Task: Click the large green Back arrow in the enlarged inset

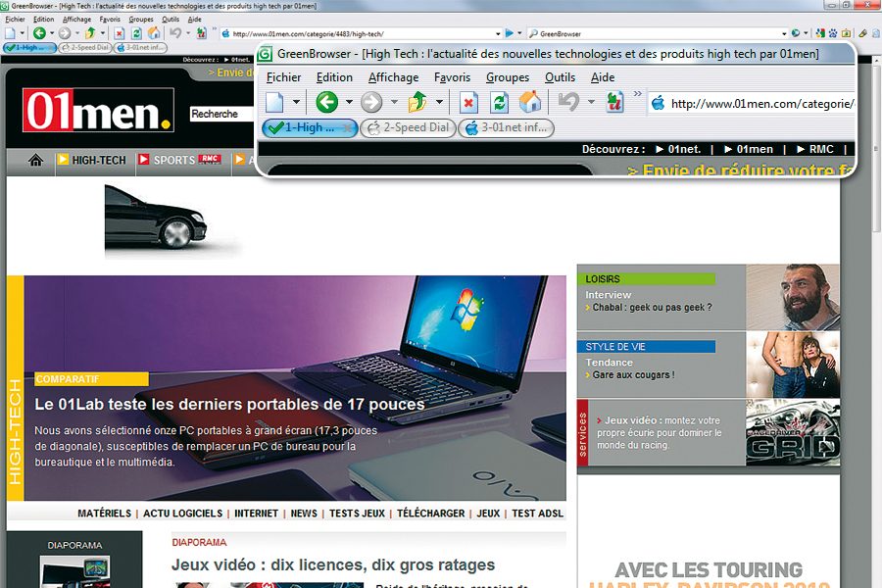Action: [x=326, y=102]
